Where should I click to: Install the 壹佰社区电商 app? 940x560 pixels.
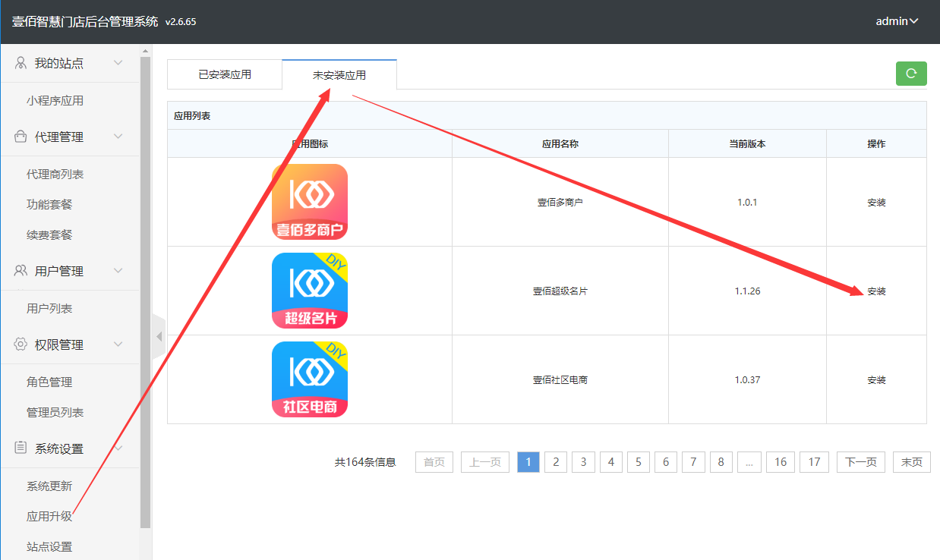tap(876, 380)
